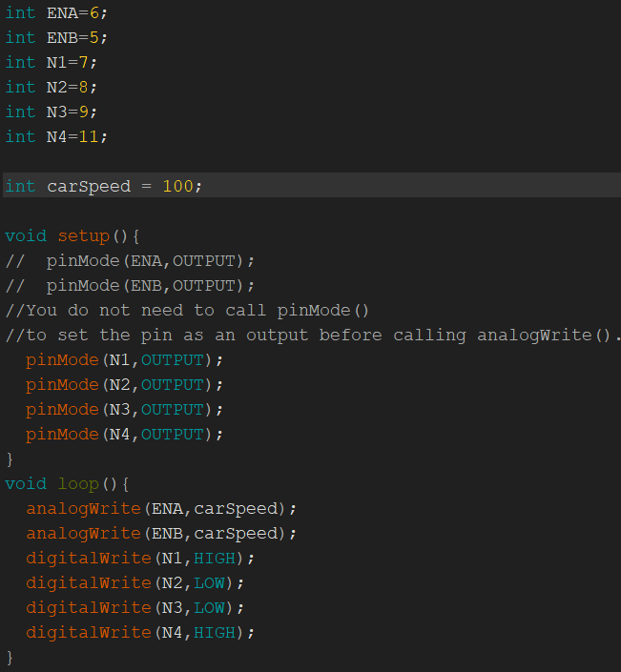Click the line 'digitalWrite(N1,HIGH);'
Image resolution: width=621 pixels, height=672 pixels.
140,559
